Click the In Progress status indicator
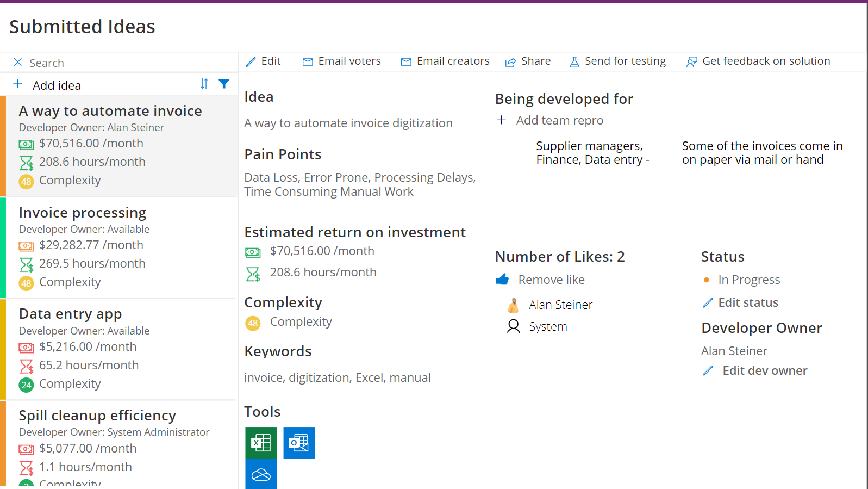Screen dimensions: 868x489 706,280
